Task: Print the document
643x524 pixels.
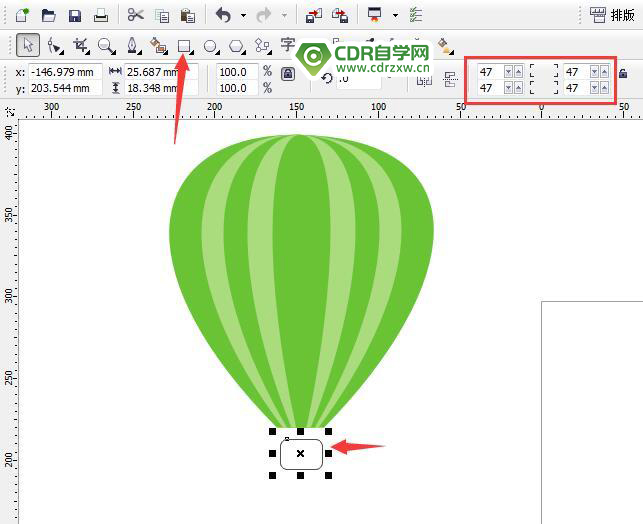Action: click(x=101, y=16)
